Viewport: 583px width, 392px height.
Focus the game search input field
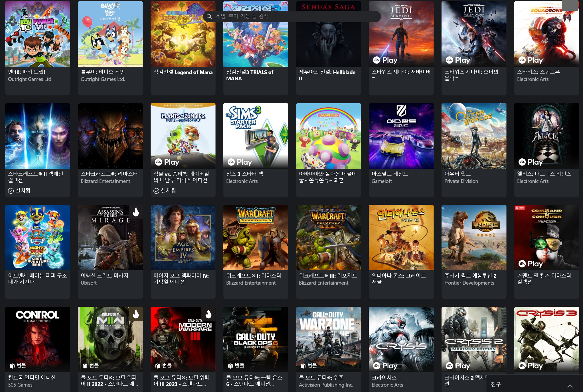(294, 17)
